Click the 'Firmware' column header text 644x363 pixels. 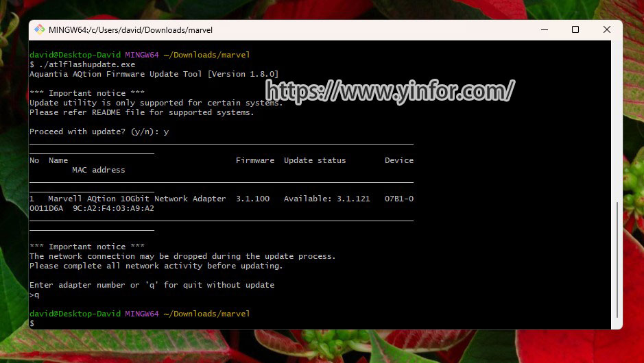pyautogui.click(x=254, y=160)
